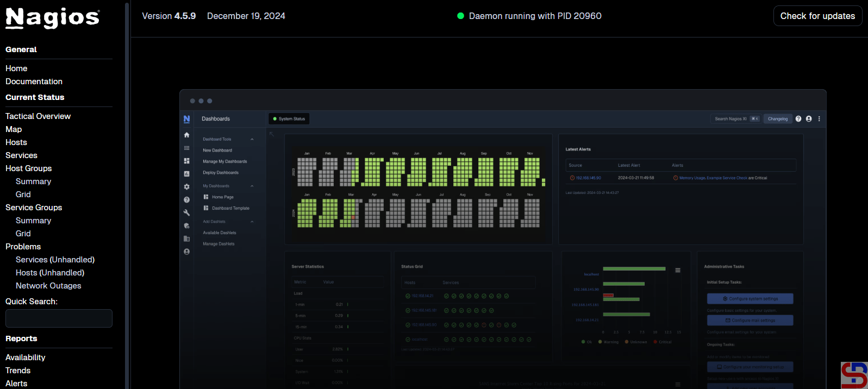The width and height of the screenshot is (868, 389).
Task: Collapse the Add Dashlets section
Action: coord(252,222)
